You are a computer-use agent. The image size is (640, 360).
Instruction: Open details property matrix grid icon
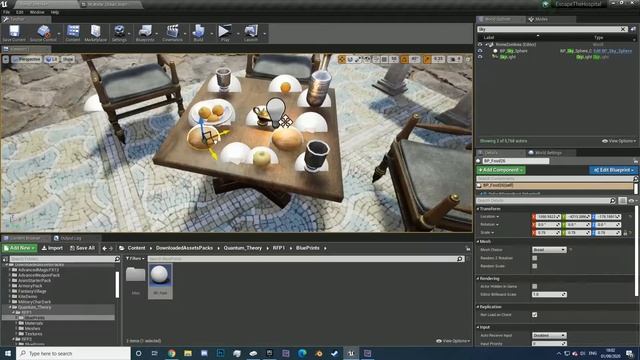coord(622,201)
